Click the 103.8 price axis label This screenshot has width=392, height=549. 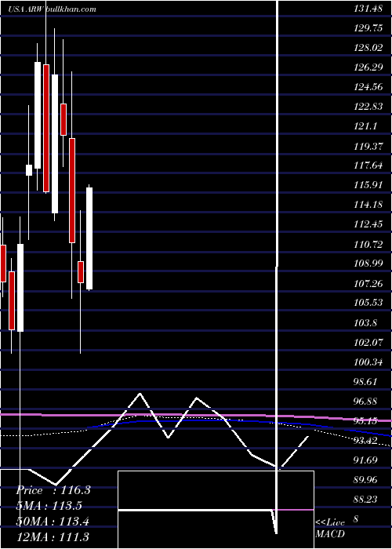click(x=365, y=323)
